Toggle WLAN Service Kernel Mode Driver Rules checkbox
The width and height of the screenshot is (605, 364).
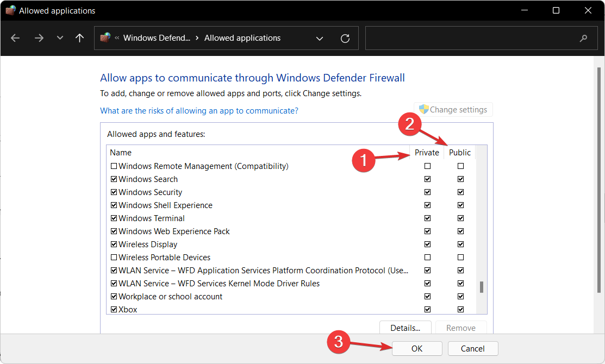click(114, 284)
